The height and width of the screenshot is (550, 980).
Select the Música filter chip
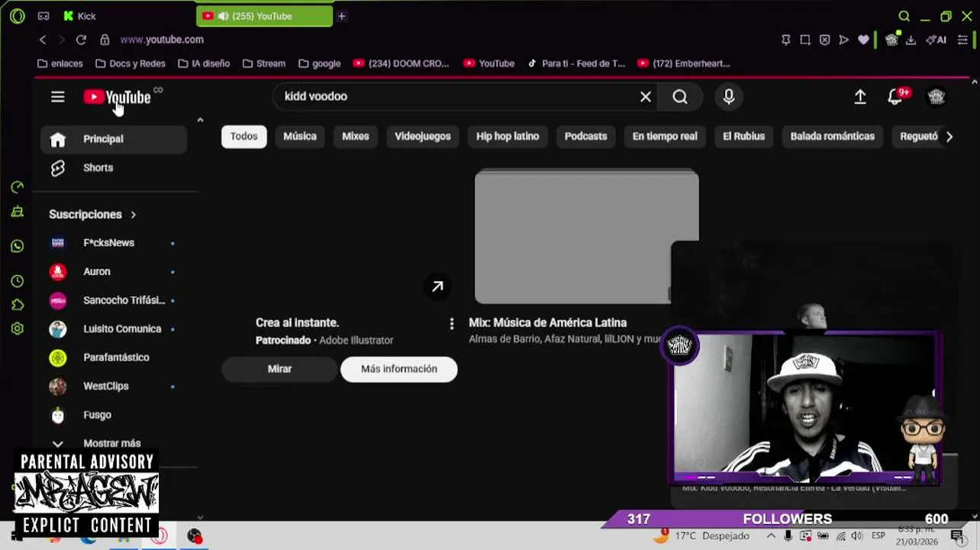click(x=300, y=137)
